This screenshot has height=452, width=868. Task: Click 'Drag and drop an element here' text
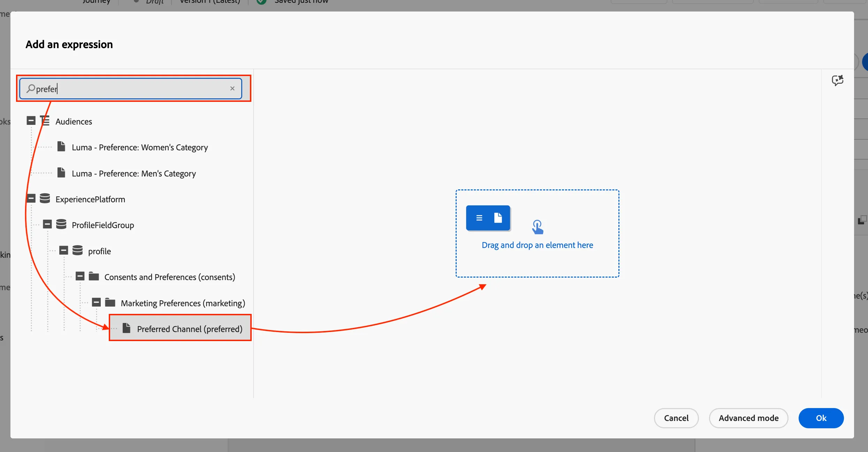tap(537, 245)
